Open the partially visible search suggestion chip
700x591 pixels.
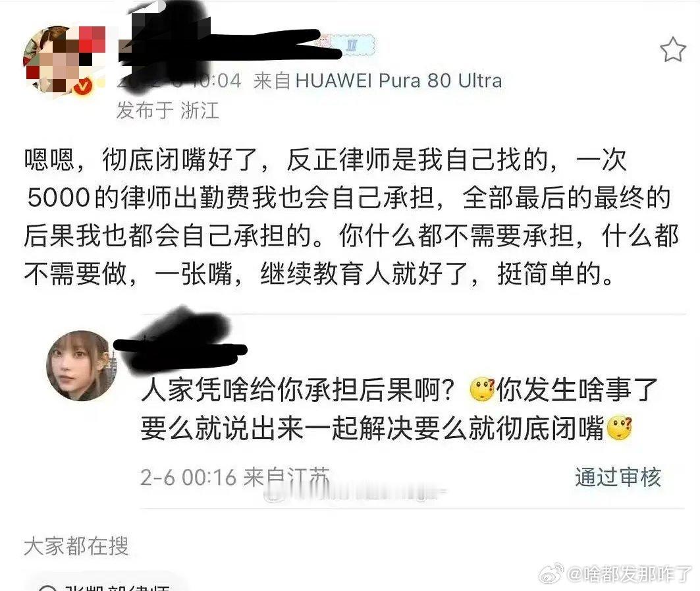tap(103, 583)
